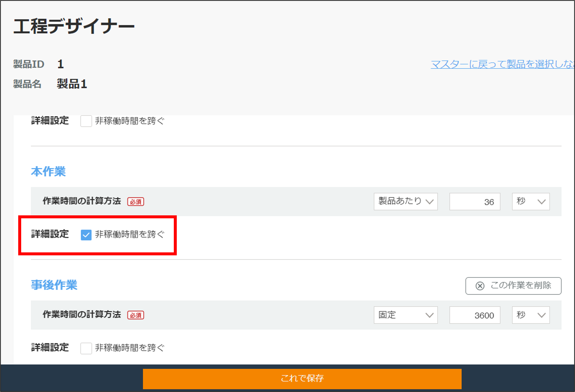The height and width of the screenshot is (392, 575).
Task: Click the 工程デザイナー page title
Action: (x=74, y=26)
